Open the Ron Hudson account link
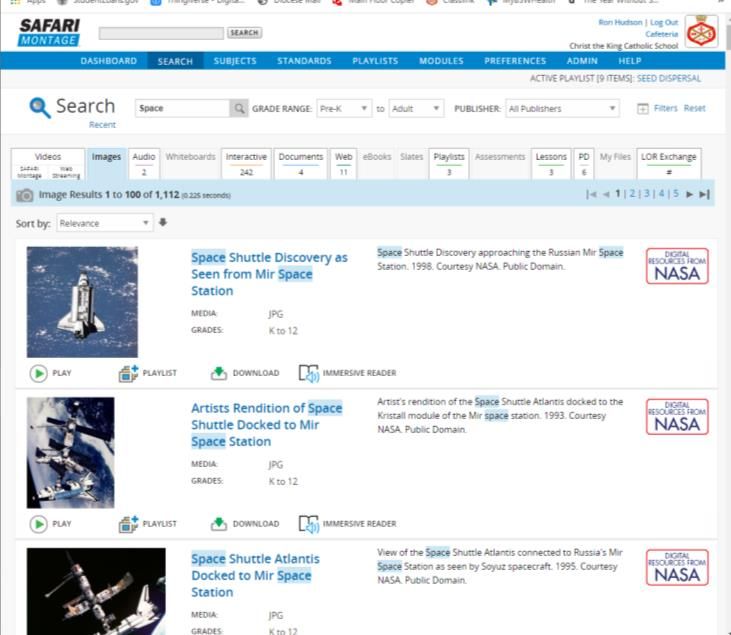The image size is (731, 635). click(620, 22)
